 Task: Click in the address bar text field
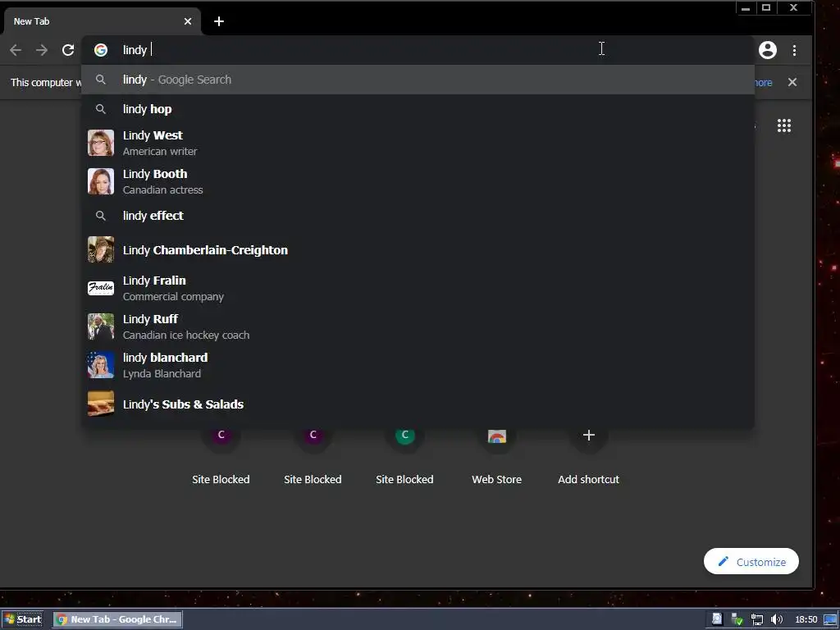pos(418,50)
